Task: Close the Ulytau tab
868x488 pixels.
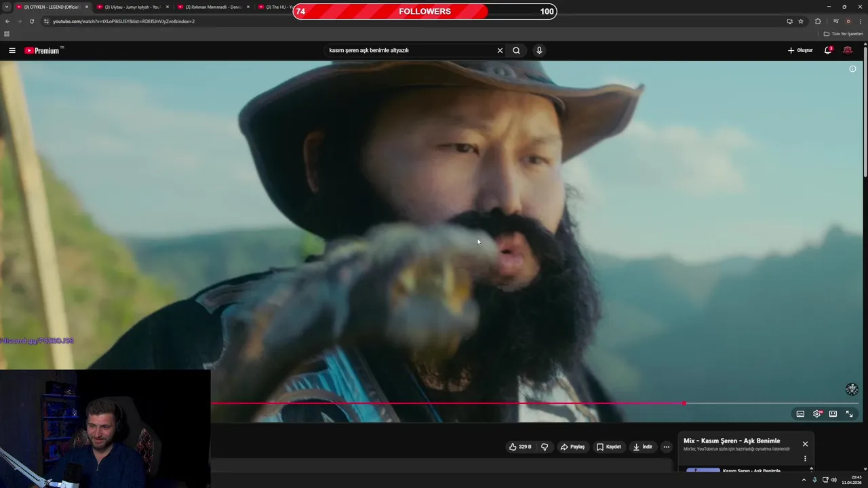Action: point(167,7)
